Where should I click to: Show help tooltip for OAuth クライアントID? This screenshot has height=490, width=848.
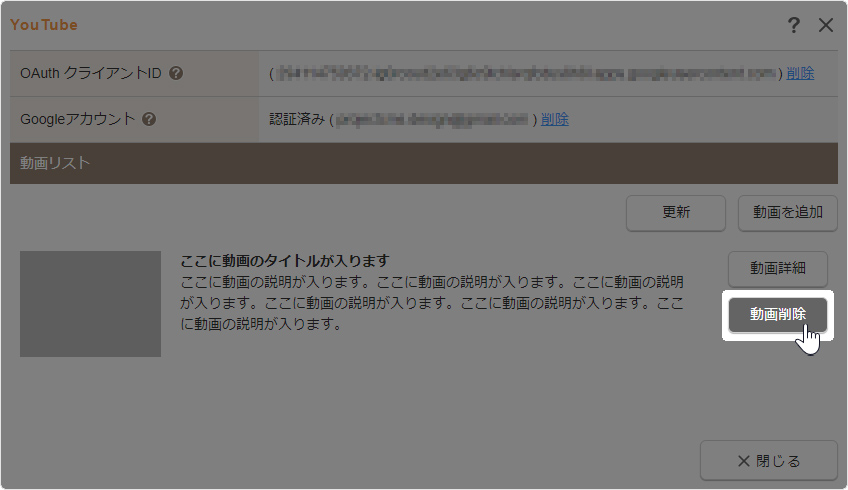point(176,73)
